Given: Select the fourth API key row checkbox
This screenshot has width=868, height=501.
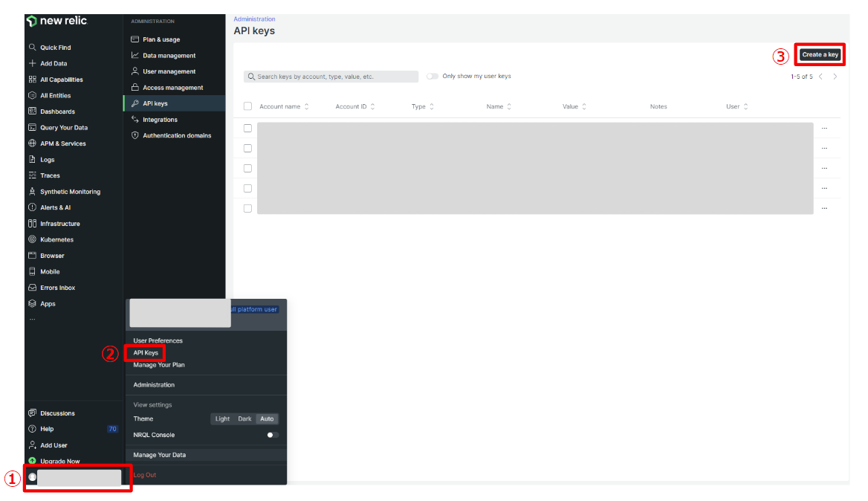Looking at the screenshot, I should pyautogui.click(x=247, y=188).
